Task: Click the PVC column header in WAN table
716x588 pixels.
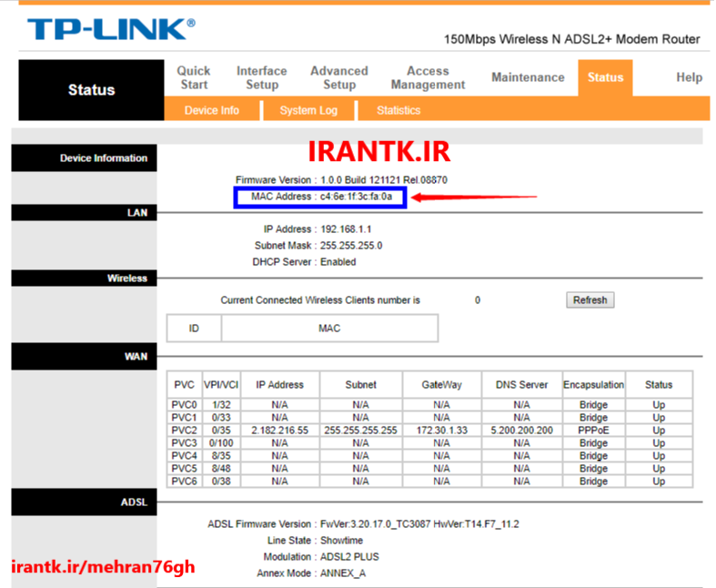Action: click(184, 385)
